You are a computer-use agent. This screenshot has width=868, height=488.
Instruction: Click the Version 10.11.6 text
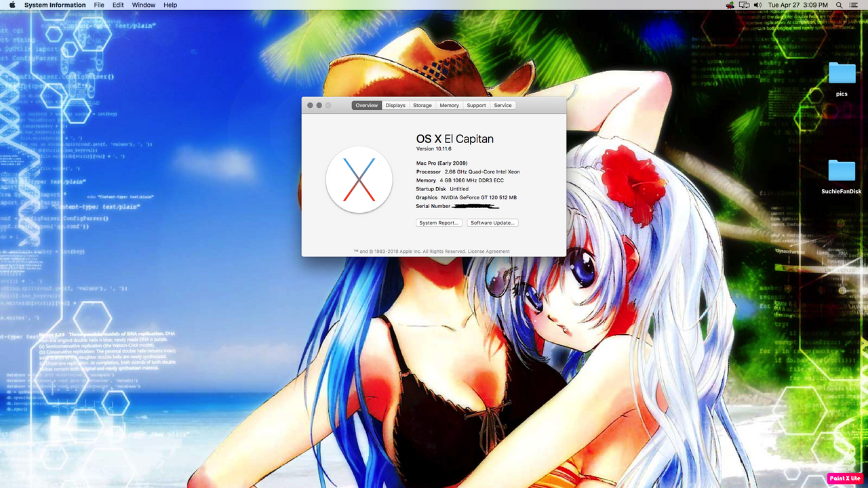click(x=434, y=148)
